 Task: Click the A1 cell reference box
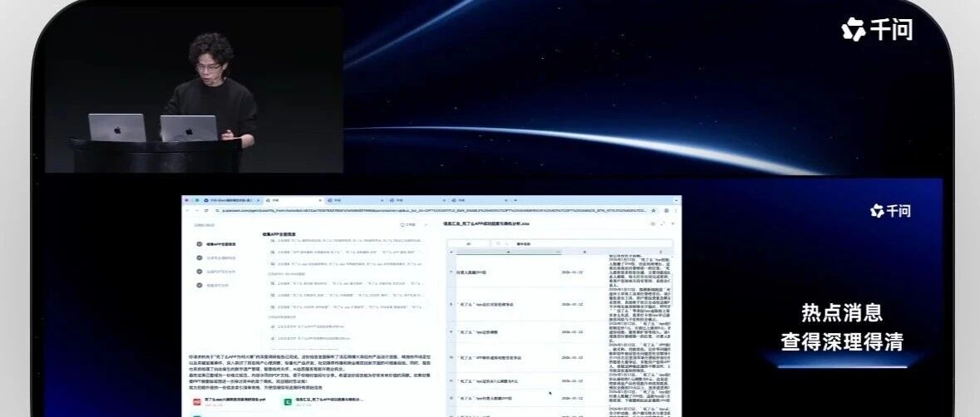point(469,244)
